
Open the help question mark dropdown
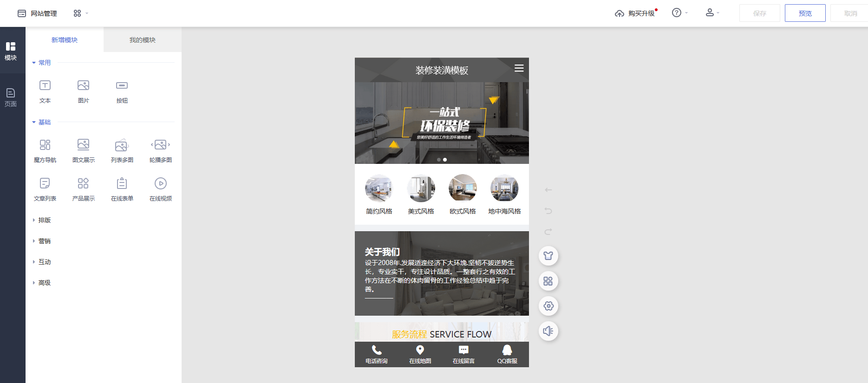pos(677,13)
